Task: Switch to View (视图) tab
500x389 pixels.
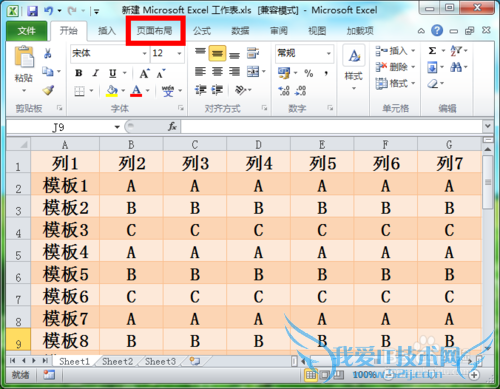Action: 317,31
